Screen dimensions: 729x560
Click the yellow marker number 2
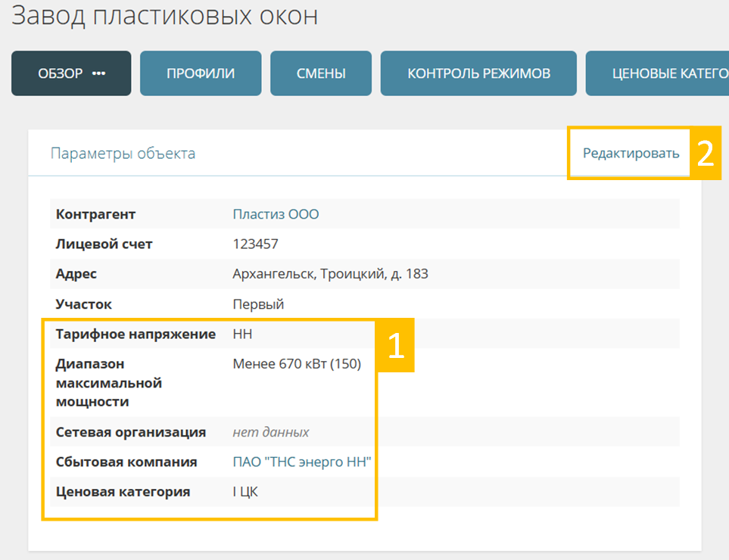pyautogui.click(x=705, y=154)
